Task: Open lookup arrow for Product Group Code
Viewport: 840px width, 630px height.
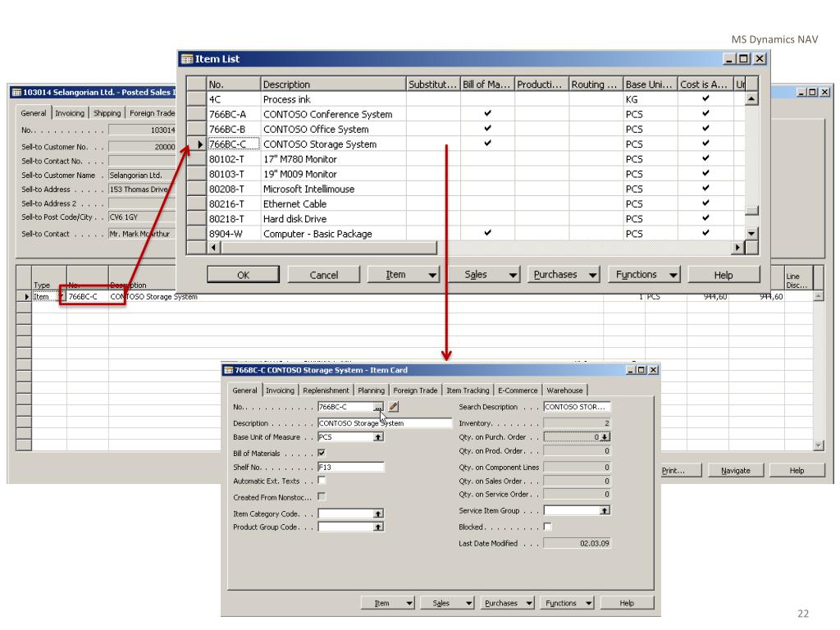Action: point(378,527)
